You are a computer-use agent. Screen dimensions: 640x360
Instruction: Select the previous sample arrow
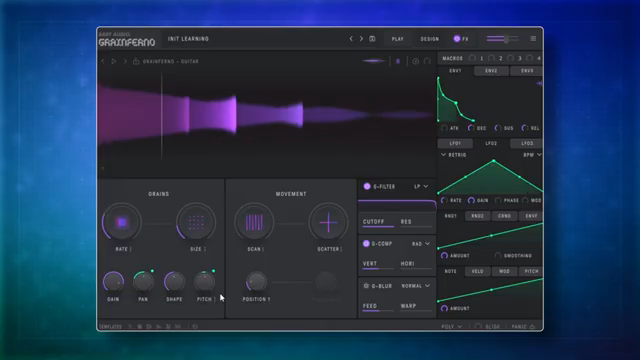coord(103,61)
